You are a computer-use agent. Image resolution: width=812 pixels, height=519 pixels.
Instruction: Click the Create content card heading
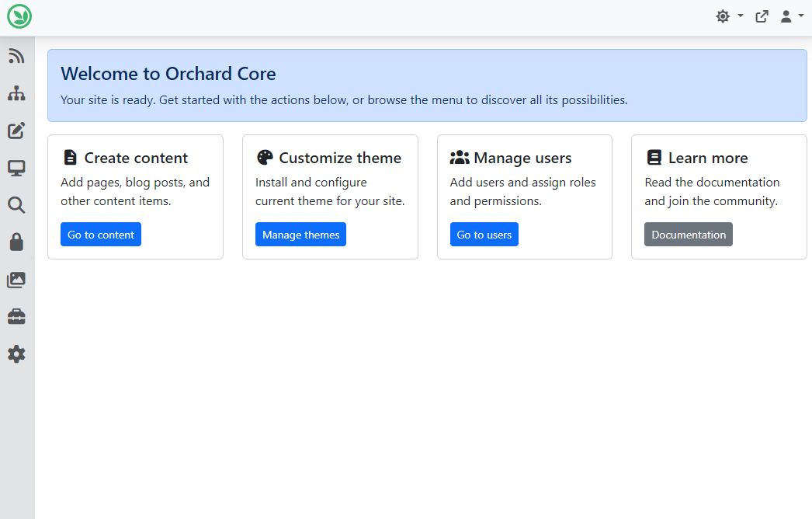136,158
